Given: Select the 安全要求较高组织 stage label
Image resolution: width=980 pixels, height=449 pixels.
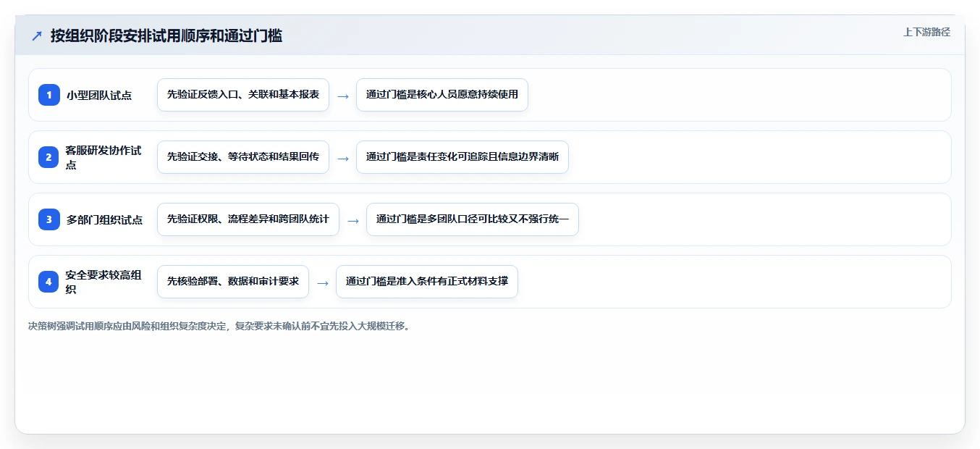Looking at the screenshot, I should [x=104, y=282].
